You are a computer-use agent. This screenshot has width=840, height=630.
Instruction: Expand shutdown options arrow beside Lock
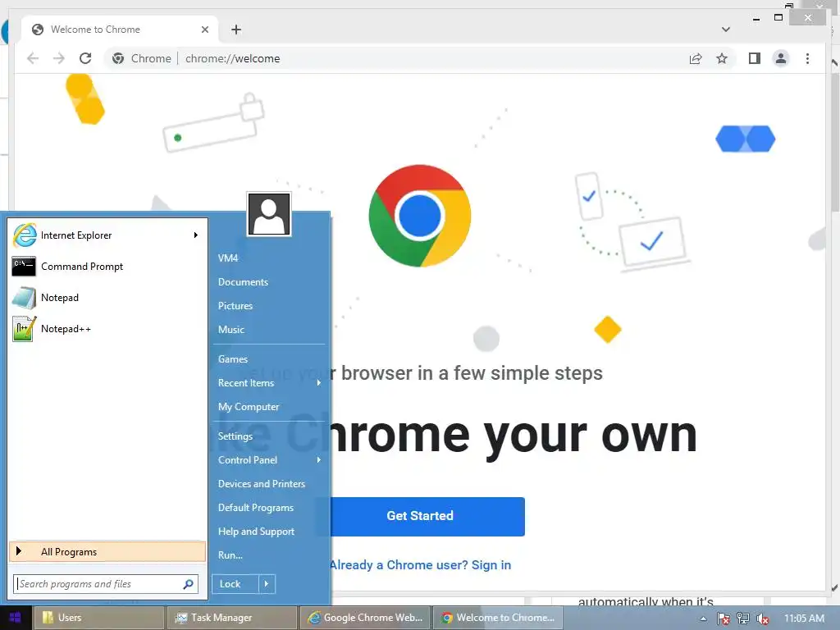point(267,584)
